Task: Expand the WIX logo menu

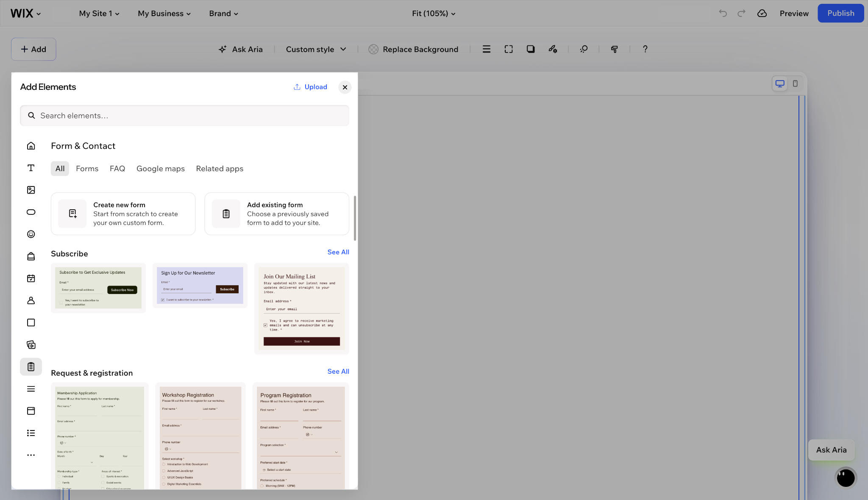Action: point(25,13)
